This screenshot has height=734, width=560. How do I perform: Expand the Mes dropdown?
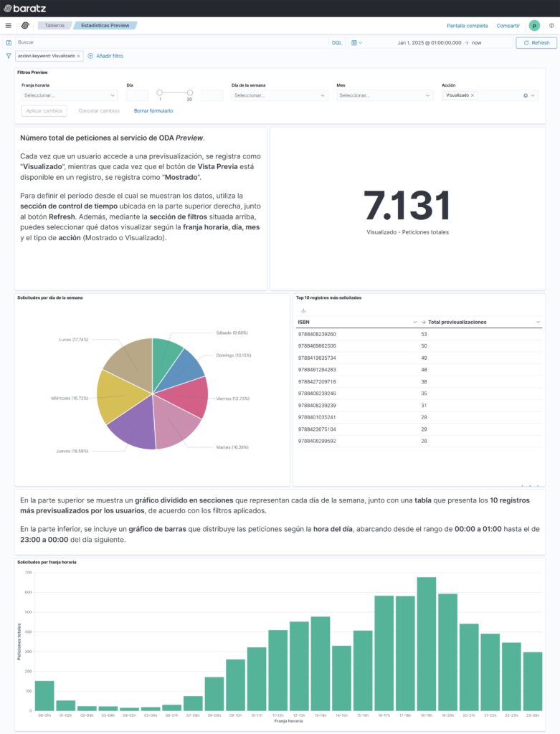(428, 95)
